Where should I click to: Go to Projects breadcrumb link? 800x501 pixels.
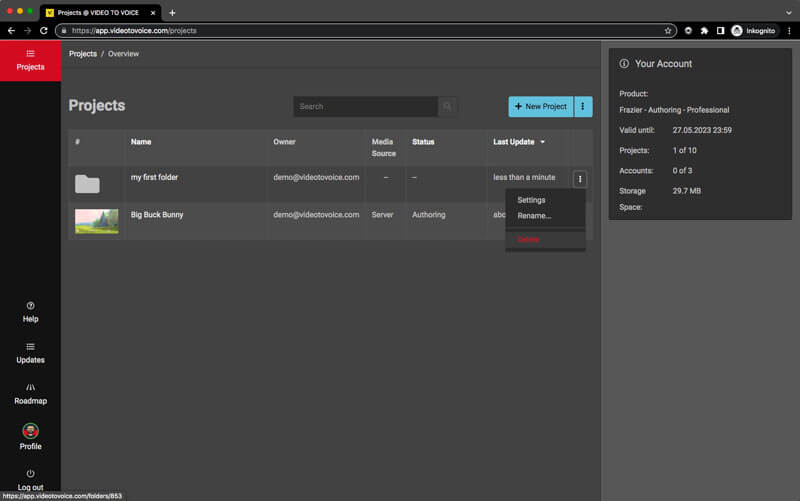(83, 54)
